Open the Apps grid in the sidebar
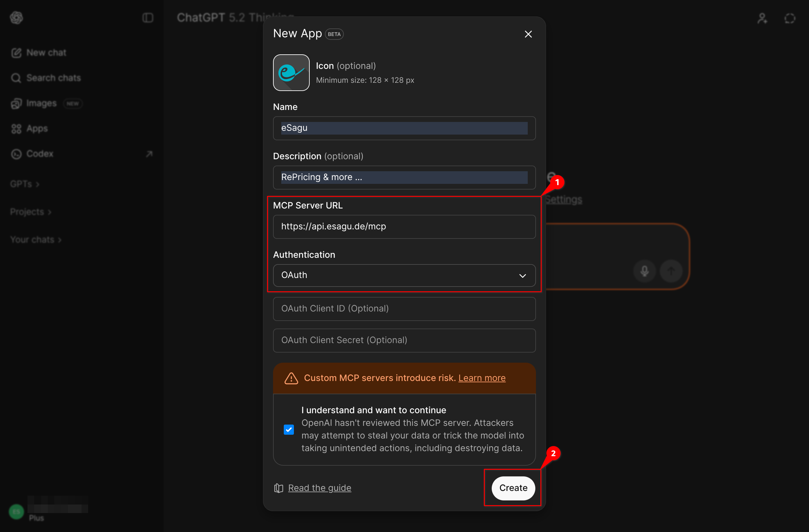This screenshot has width=809, height=532. [x=37, y=128]
